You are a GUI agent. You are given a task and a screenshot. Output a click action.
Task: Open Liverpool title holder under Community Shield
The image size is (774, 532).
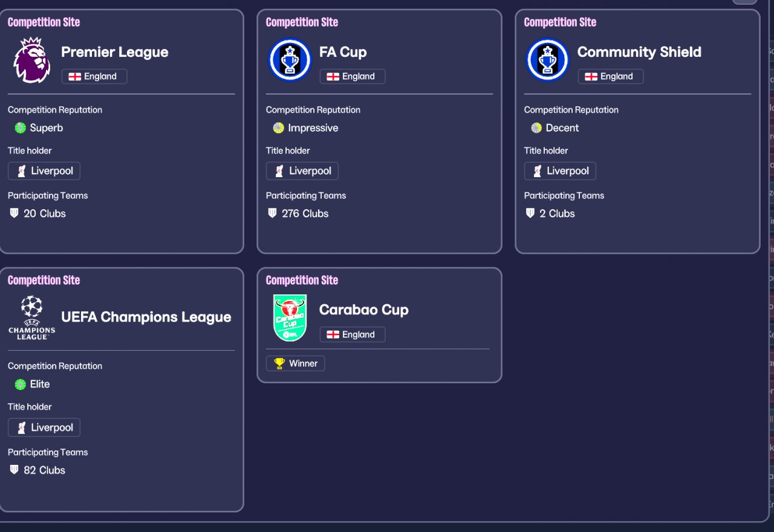560,171
